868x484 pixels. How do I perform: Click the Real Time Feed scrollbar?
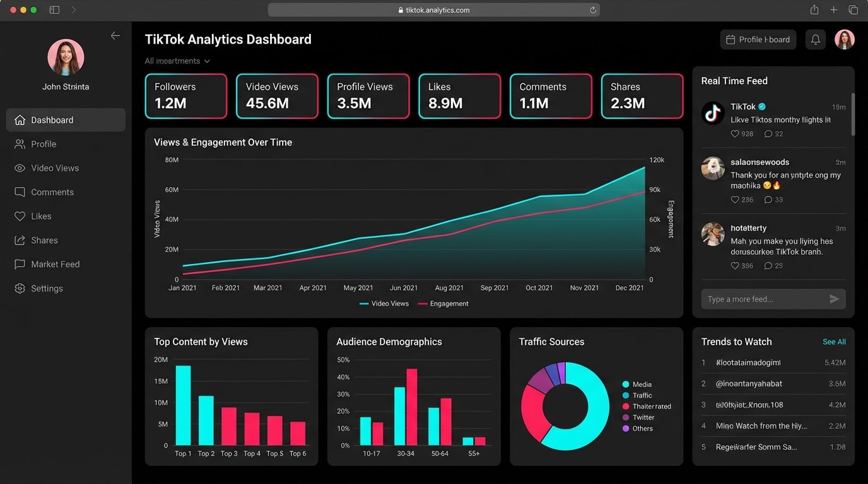pos(853,114)
